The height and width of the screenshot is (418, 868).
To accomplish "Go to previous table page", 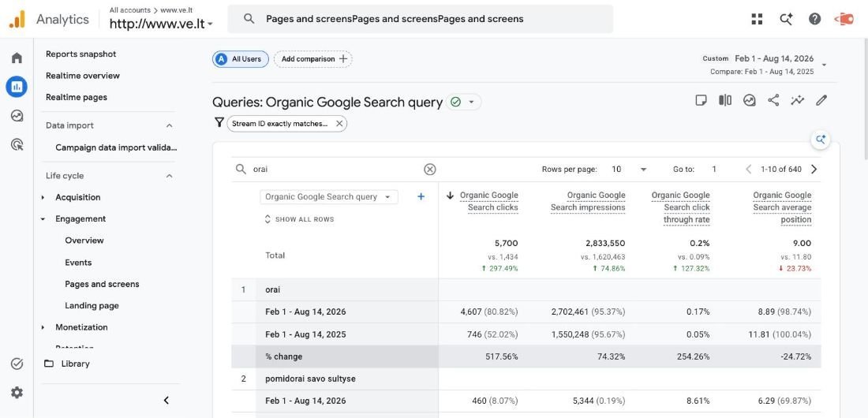I will coord(748,170).
